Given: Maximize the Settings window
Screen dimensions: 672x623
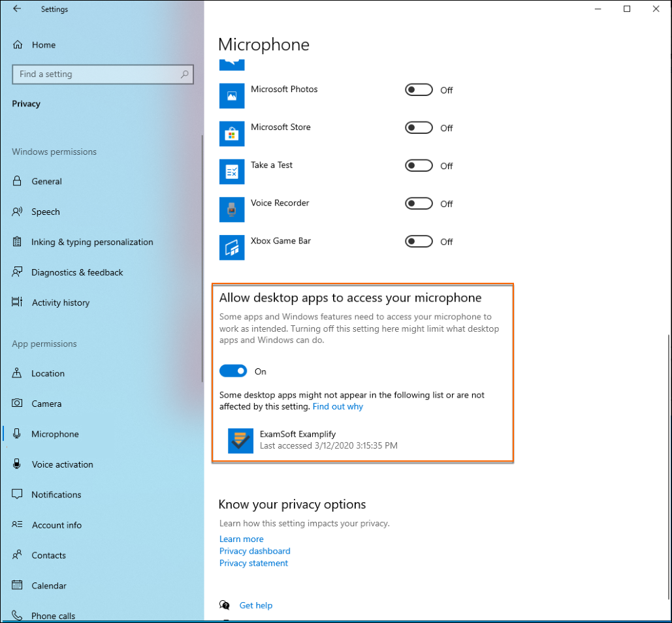Looking at the screenshot, I should pyautogui.click(x=627, y=9).
